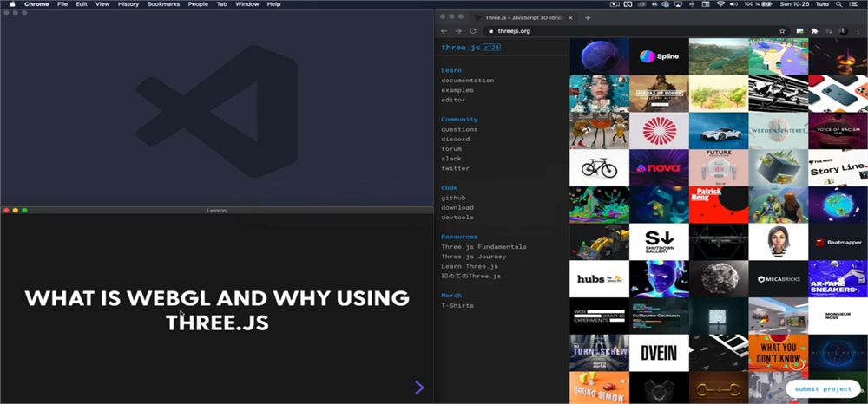Open a new tab with the plus button
The image size is (868, 404).
point(588,17)
